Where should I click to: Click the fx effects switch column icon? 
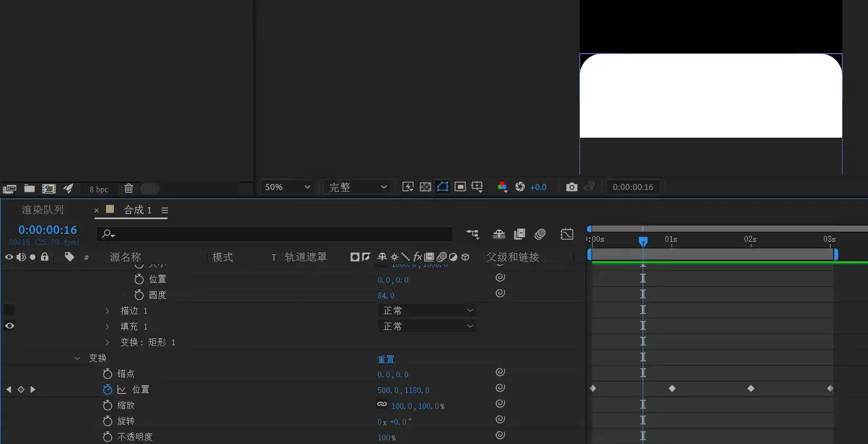[417, 257]
